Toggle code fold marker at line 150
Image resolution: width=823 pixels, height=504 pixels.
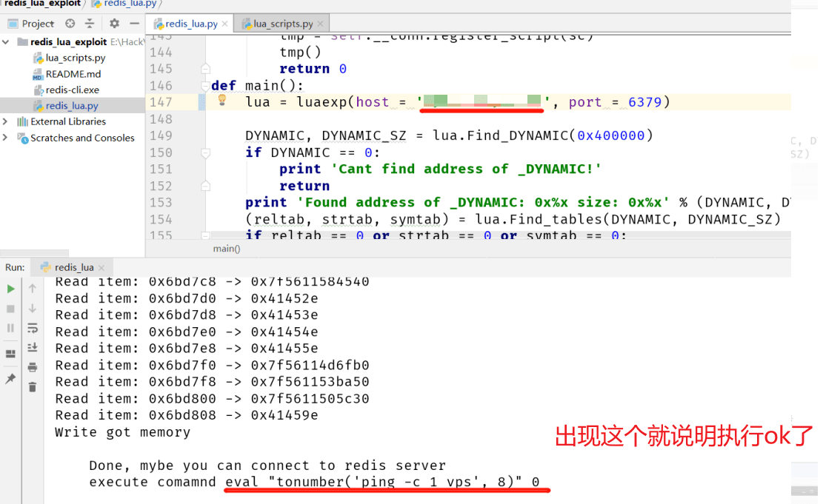(205, 152)
